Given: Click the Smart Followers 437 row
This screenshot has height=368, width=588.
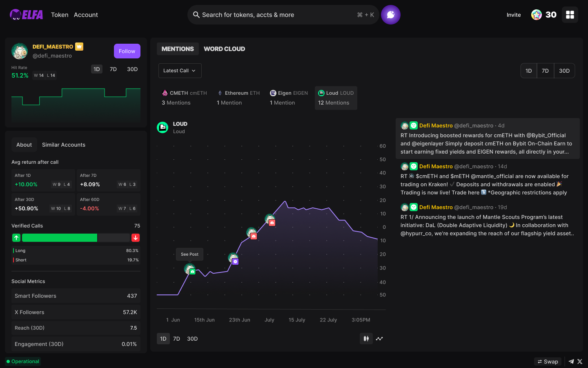Looking at the screenshot, I should click(x=76, y=296).
